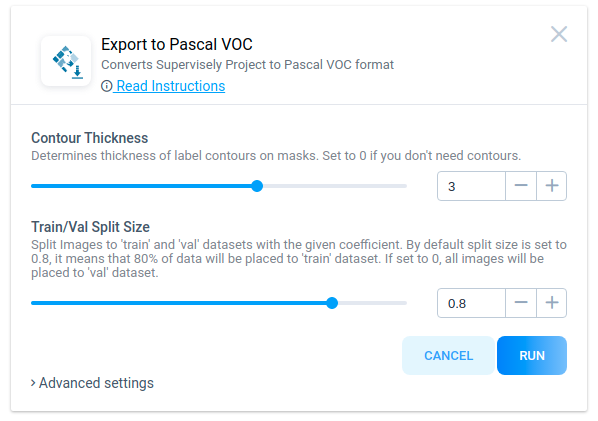Expand the Advanced settings section

point(93,383)
